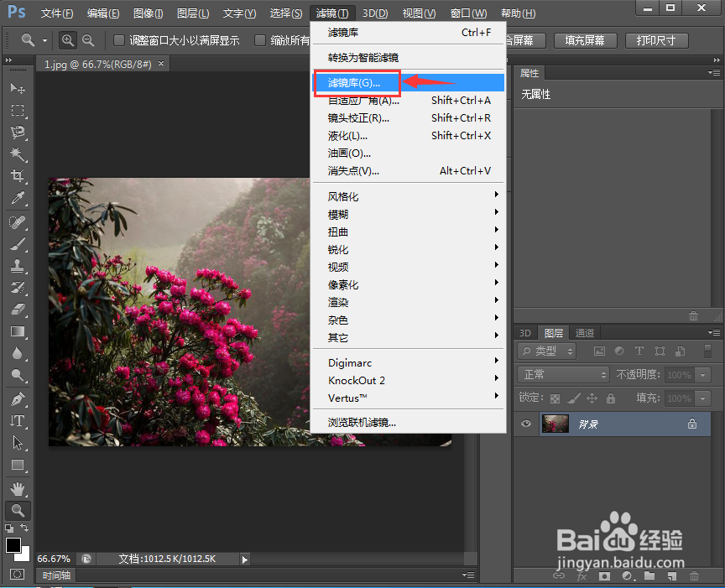Select the Rectangle shape tool
The height and width of the screenshot is (588, 725).
click(x=18, y=465)
